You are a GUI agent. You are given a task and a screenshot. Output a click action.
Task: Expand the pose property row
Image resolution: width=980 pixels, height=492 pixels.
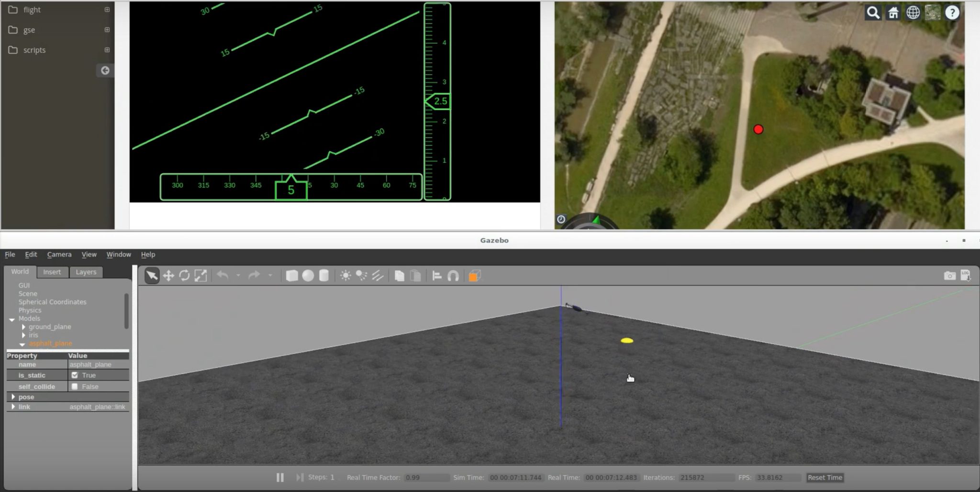(x=13, y=396)
